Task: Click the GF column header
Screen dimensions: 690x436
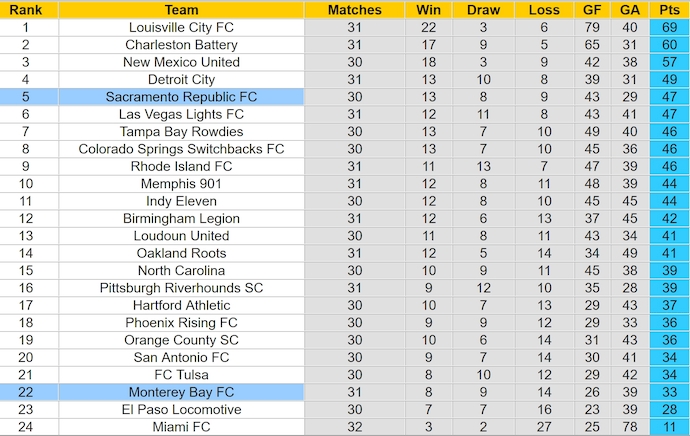Action: click(x=592, y=10)
